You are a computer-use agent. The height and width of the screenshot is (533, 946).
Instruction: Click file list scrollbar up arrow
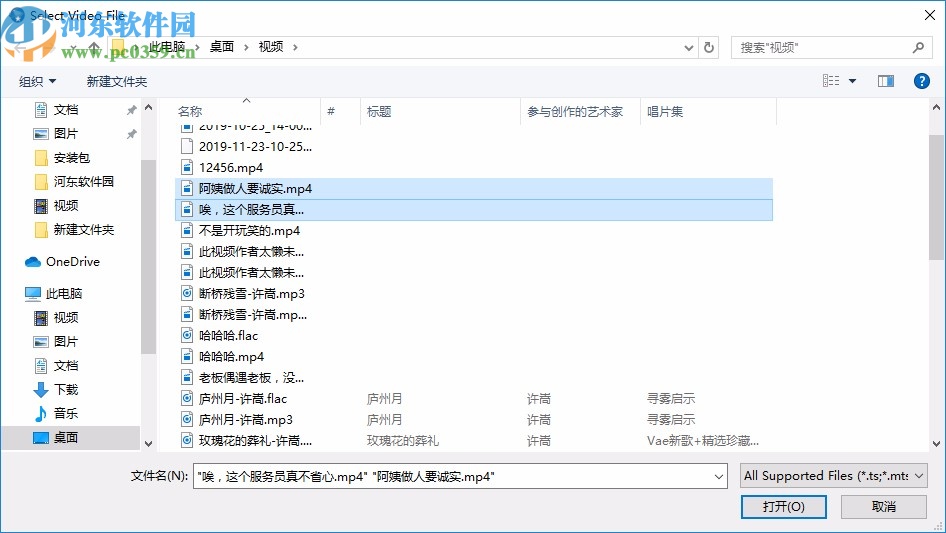tap(936, 107)
